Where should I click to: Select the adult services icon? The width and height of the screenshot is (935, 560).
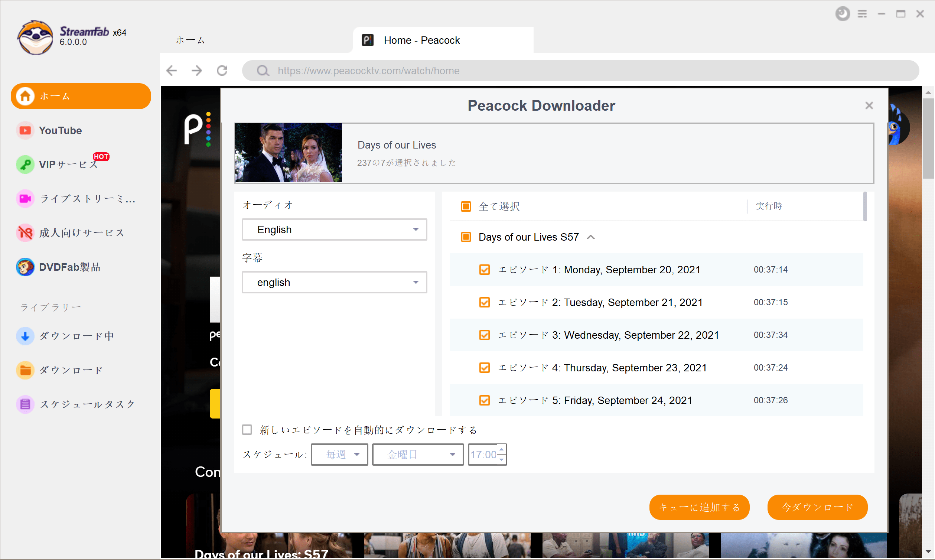(25, 233)
